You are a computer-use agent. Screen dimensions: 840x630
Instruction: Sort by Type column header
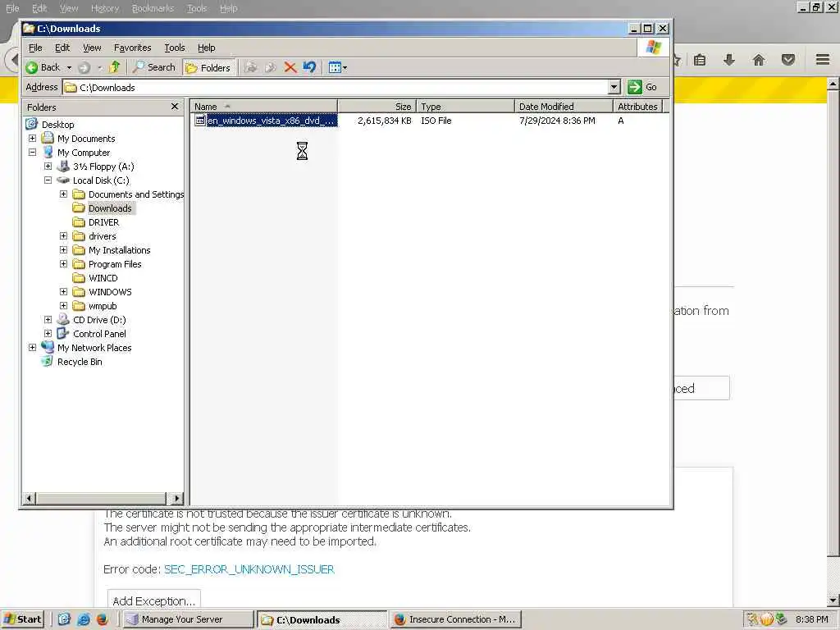(x=465, y=107)
